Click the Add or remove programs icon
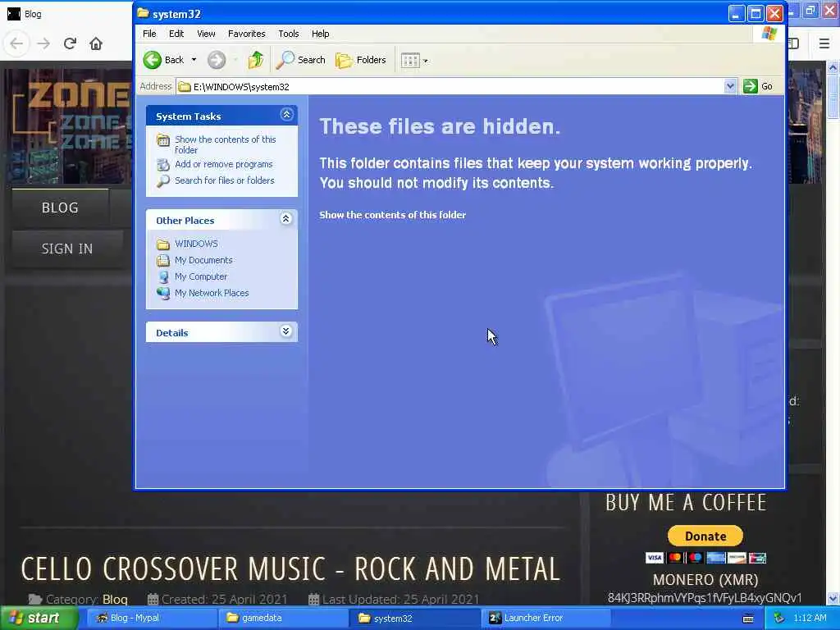Image resolution: width=840 pixels, height=630 pixels. pos(163,165)
